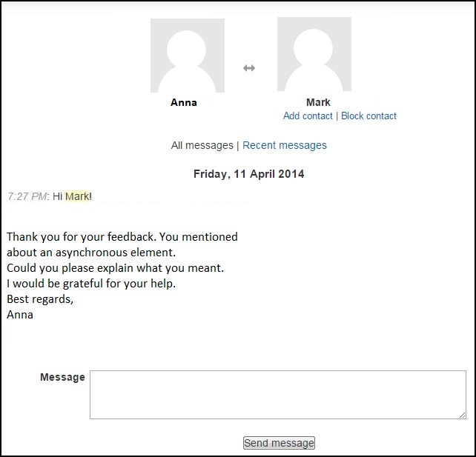Viewport: 476px width, 457px height.
Task: Send the message with Send message button
Action: point(279,443)
